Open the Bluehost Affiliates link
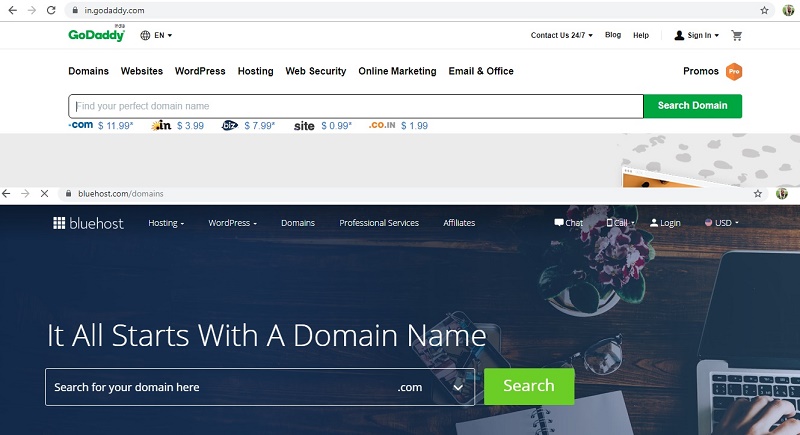800x435 pixels. pos(459,223)
